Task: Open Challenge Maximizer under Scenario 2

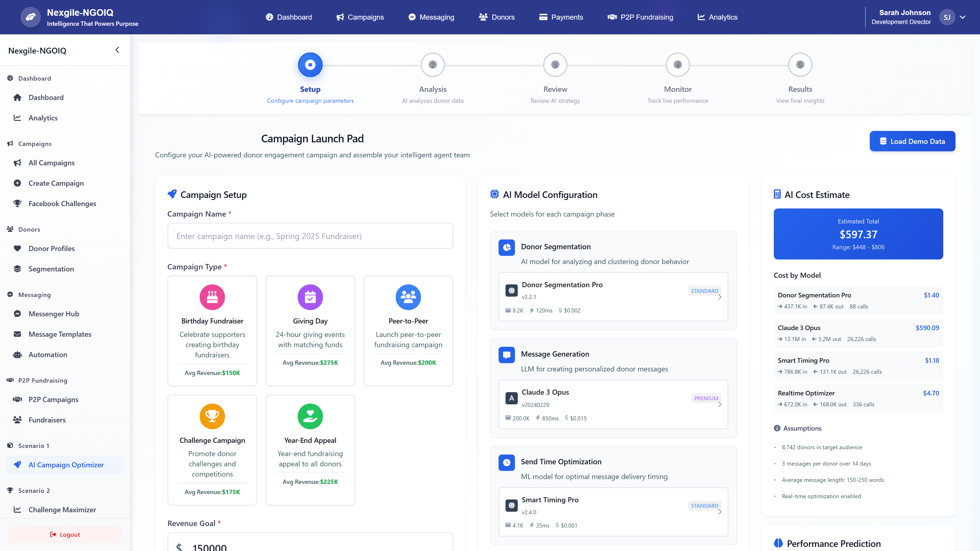Action: tap(62, 510)
